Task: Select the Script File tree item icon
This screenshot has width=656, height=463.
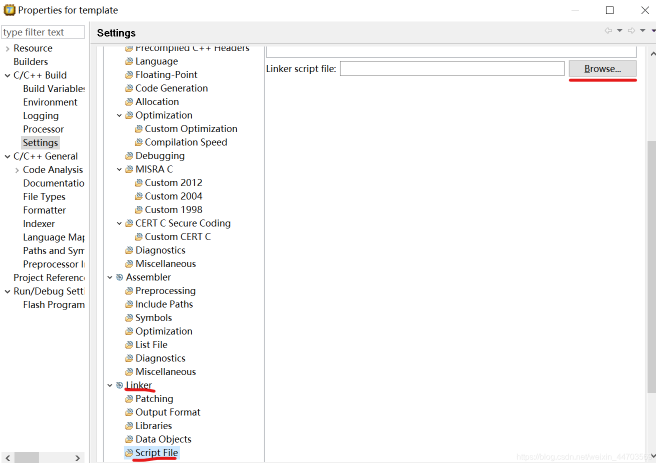Action: [x=128, y=453]
